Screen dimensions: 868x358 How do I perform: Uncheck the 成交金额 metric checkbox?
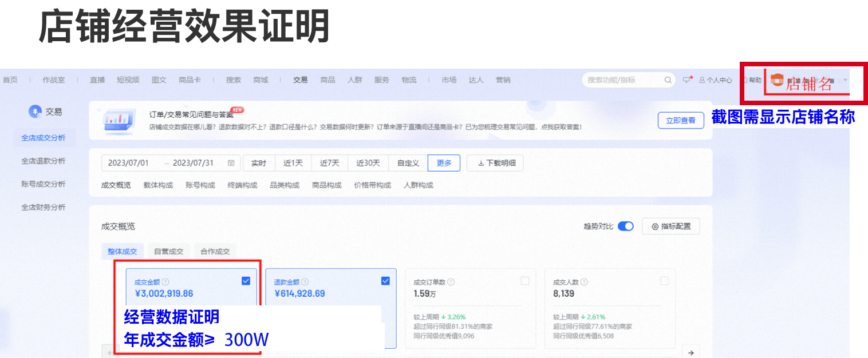[x=246, y=281]
